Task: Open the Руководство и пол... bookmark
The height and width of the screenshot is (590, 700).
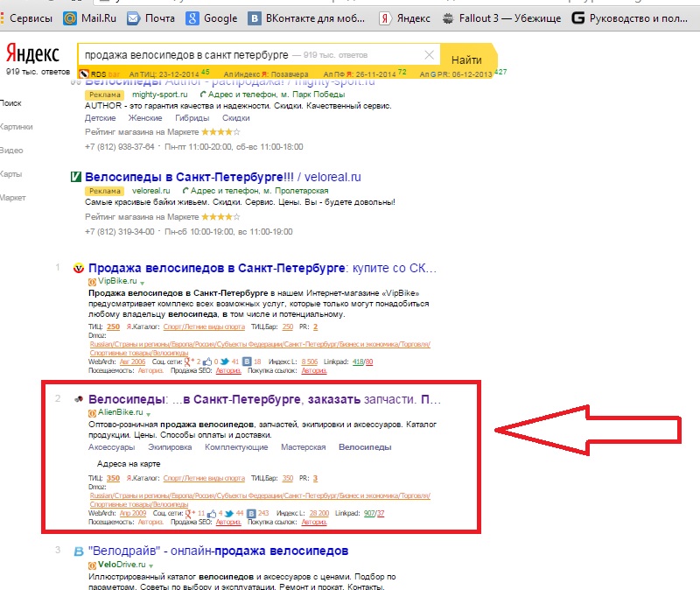Action: pyautogui.click(x=630, y=18)
